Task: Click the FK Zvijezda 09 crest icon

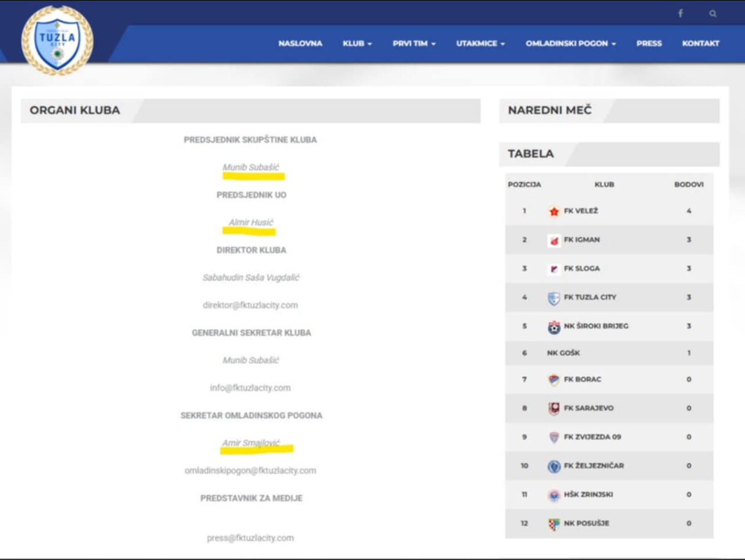Action: tap(554, 437)
